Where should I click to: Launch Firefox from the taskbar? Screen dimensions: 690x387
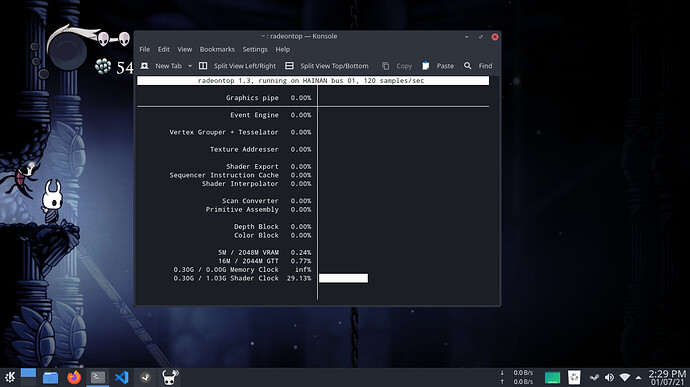tap(74, 377)
